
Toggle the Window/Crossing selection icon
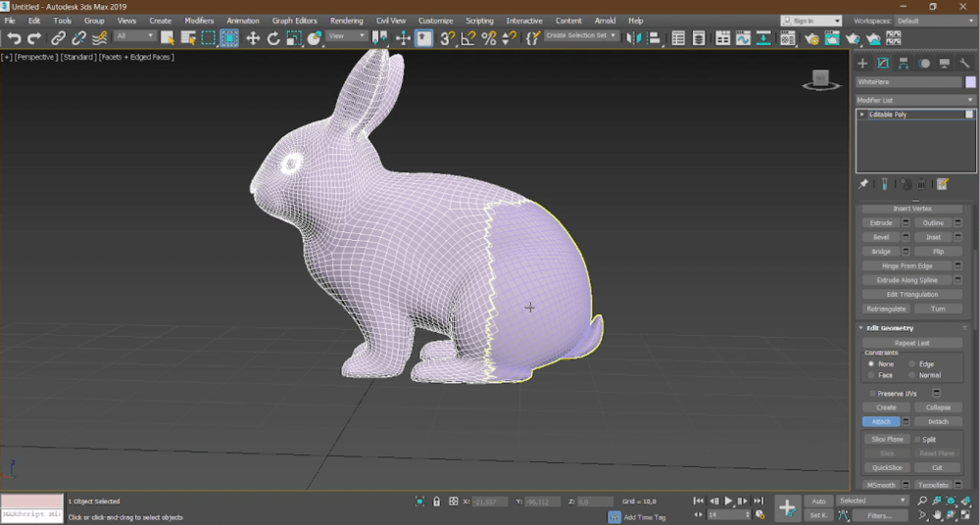228,39
